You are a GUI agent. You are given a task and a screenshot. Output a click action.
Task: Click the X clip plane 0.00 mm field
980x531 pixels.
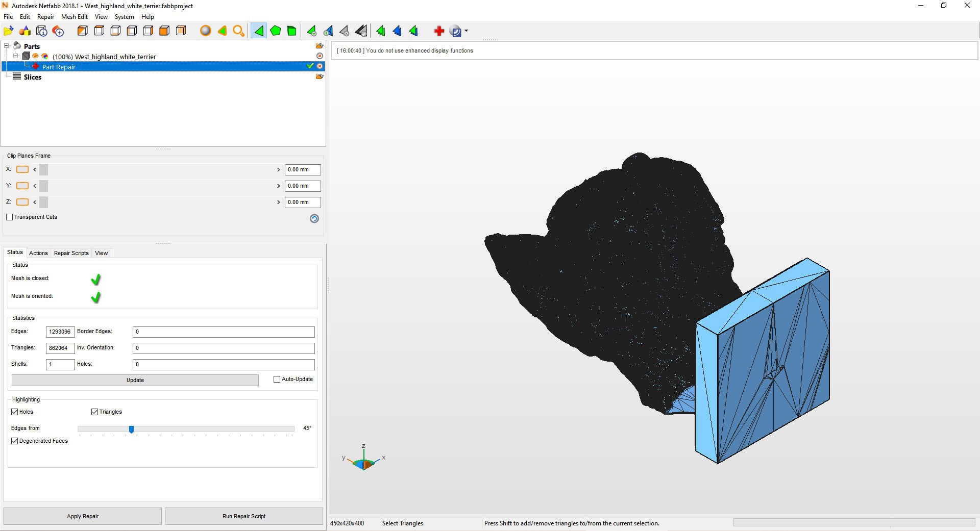coord(303,169)
